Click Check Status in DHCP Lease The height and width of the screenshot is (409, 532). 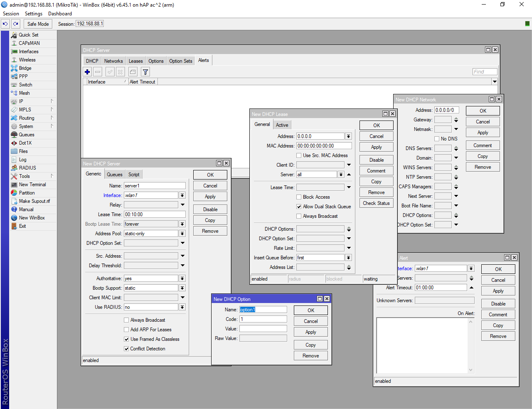(x=376, y=203)
